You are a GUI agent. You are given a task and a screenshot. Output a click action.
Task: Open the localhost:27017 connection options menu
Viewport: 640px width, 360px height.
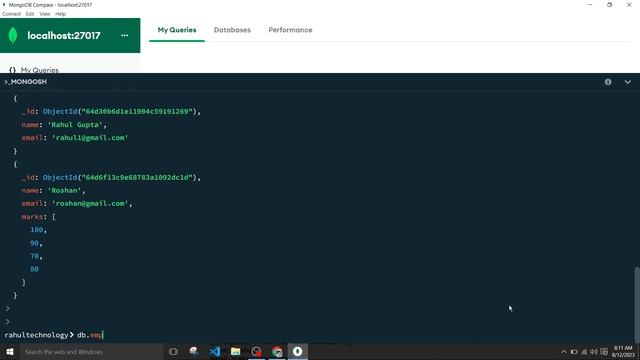click(124, 36)
